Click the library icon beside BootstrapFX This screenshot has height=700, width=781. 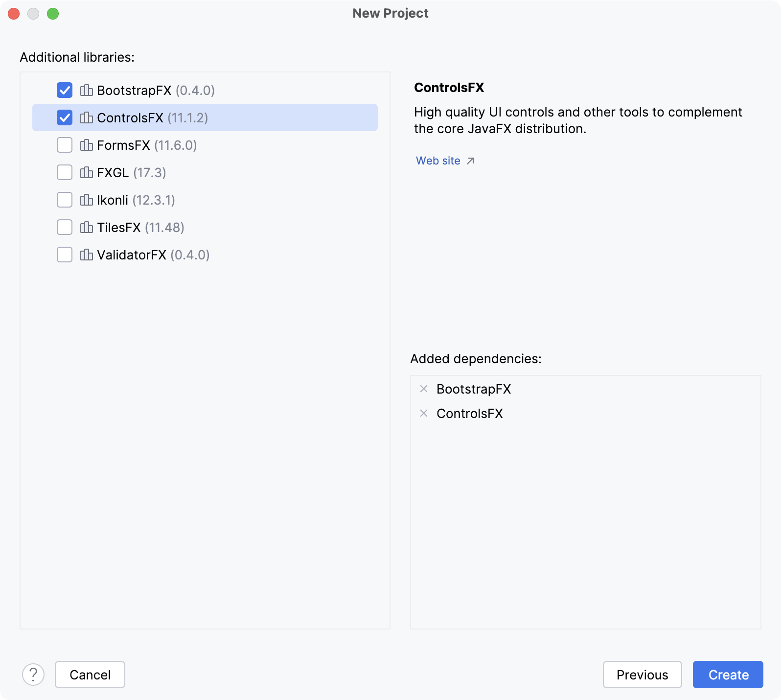(x=87, y=91)
